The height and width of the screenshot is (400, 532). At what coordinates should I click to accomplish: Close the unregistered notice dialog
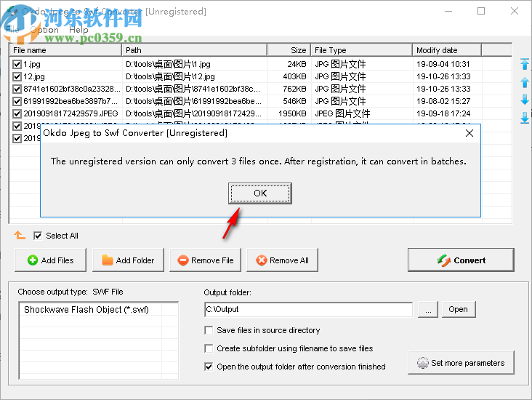469,133
